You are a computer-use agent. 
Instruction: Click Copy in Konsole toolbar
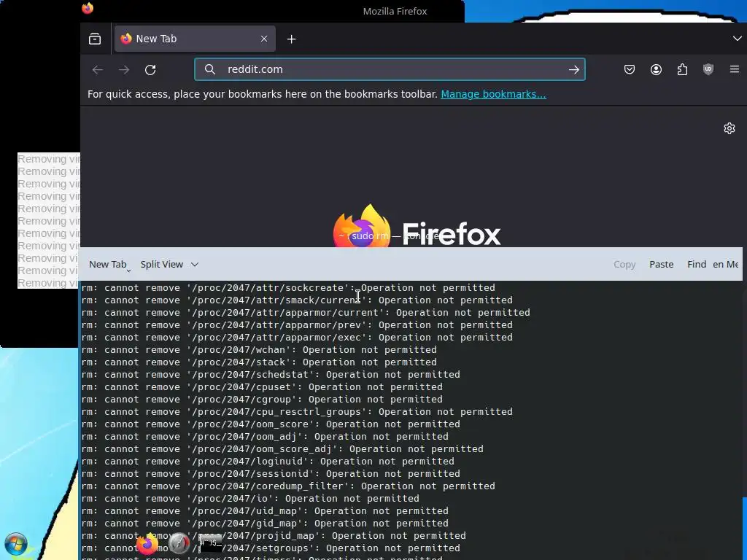pyautogui.click(x=624, y=264)
